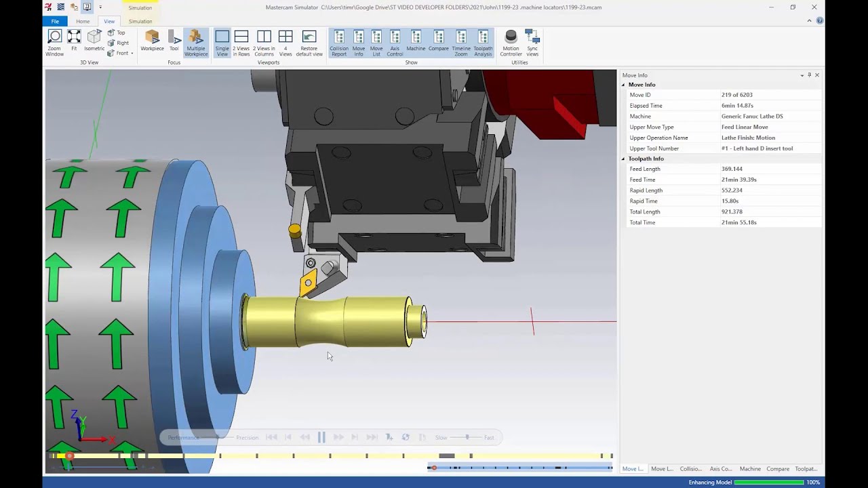868x488 pixels.
Task: Switch to the Move L... bottom tab
Action: 662,469
